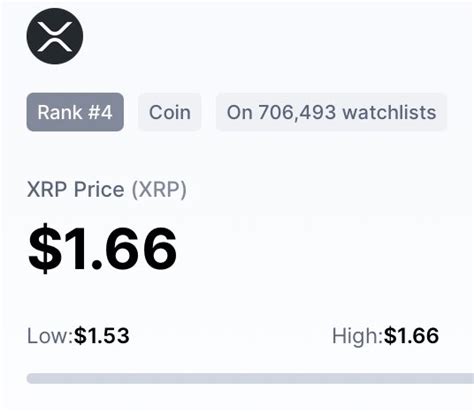This screenshot has width=474, height=412.
Task: Click the word Rank in the gray badge
Action: point(60,112)
